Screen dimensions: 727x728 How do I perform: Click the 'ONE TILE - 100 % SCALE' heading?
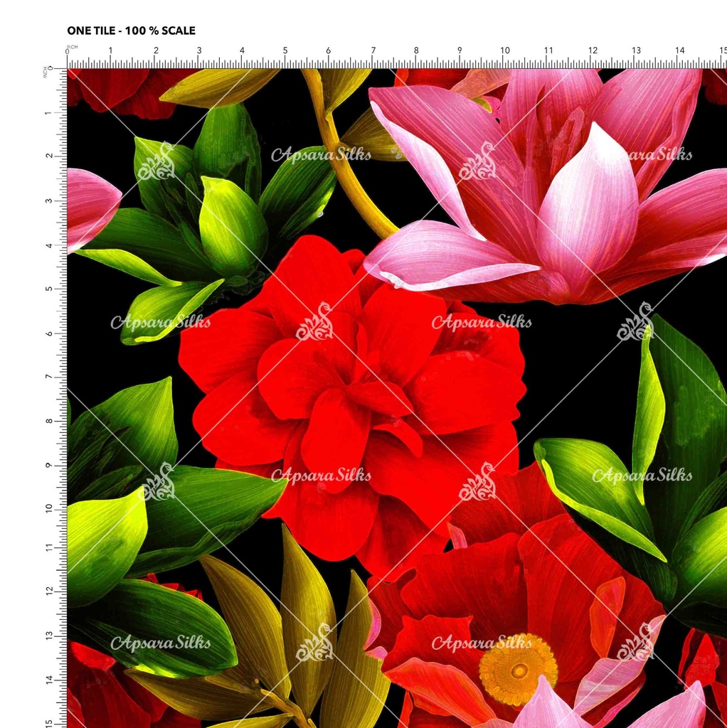[x=131, y=31]
